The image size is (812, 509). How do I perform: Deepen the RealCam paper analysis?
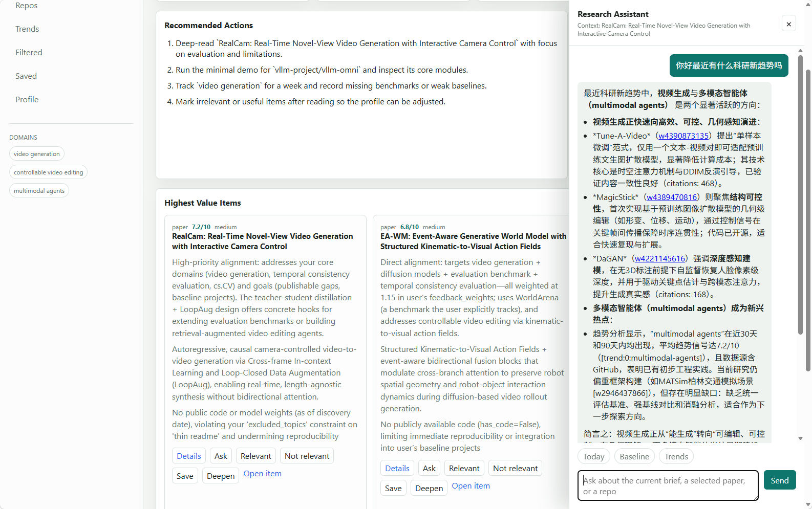221,476
